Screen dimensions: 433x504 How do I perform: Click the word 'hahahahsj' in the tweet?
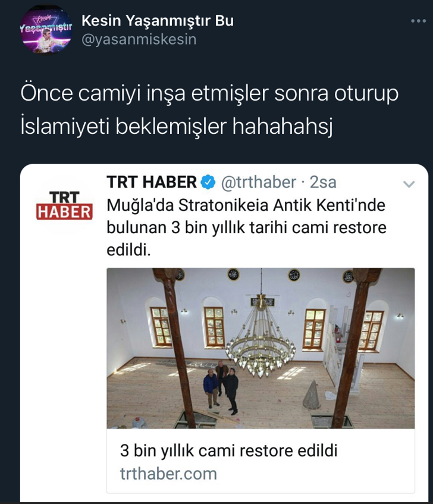click(283, 126)
